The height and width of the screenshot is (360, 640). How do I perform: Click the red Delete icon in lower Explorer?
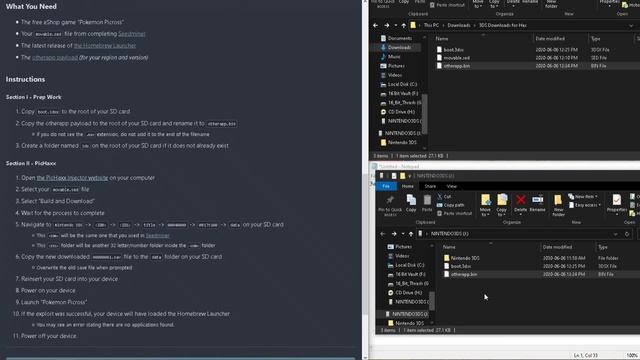pos(520,200)
